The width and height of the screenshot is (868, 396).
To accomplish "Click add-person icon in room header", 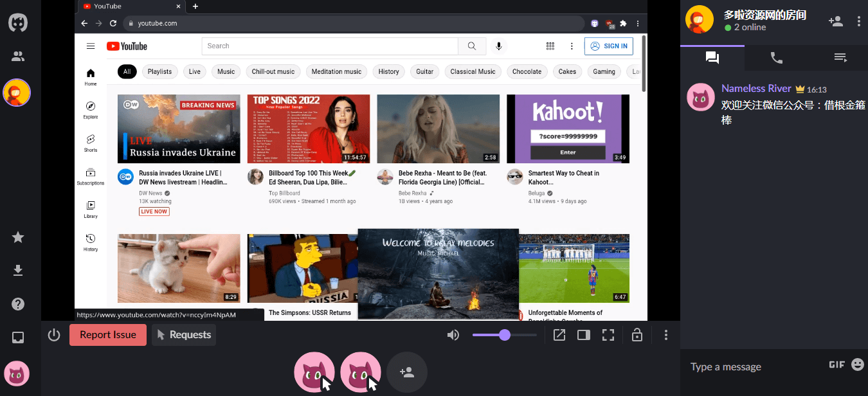I will tap(836, 21).
